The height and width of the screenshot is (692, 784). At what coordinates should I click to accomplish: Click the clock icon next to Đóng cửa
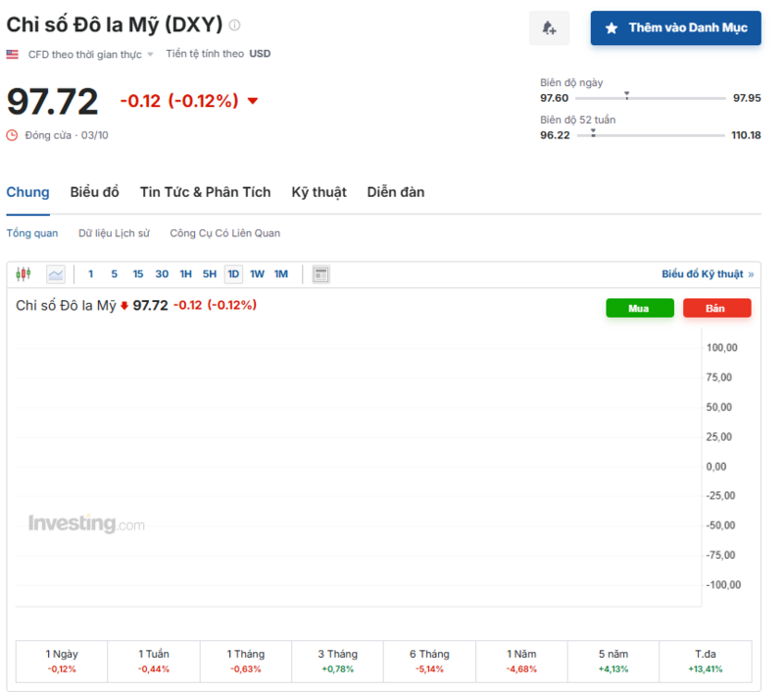[13, 135]
